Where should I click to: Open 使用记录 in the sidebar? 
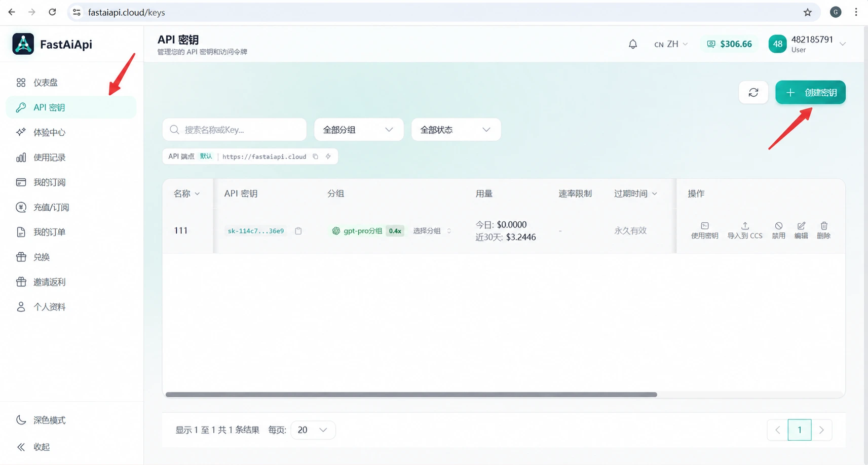71,158
